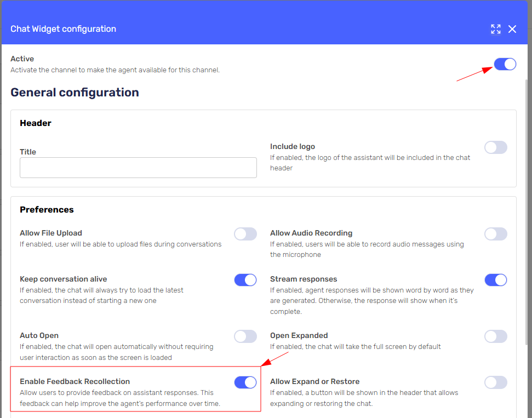Enable Allow Expand or Restore
532x418 pixels.
point(496,382)
